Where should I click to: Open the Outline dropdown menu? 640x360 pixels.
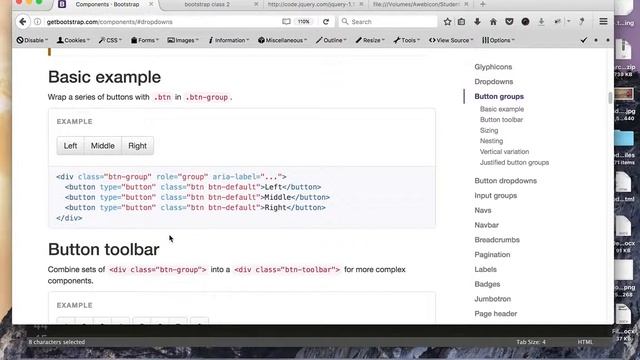[331, 40]
